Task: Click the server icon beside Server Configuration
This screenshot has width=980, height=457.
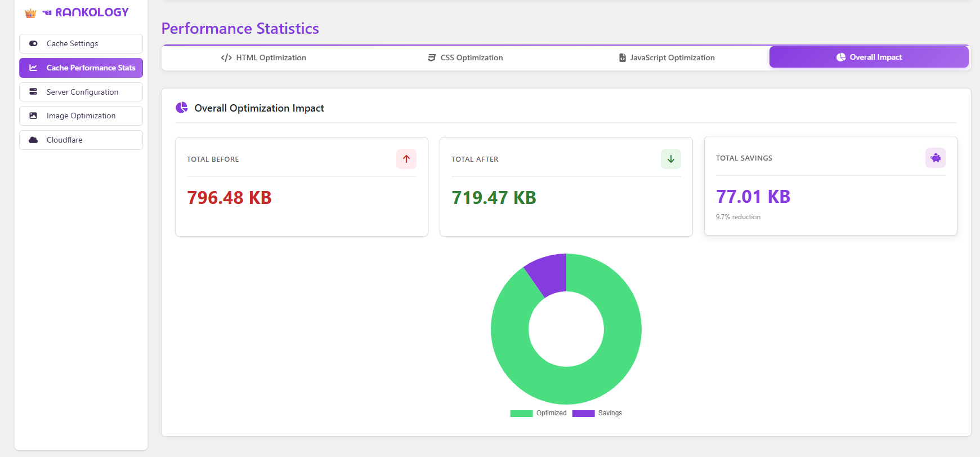Action: 33,92
